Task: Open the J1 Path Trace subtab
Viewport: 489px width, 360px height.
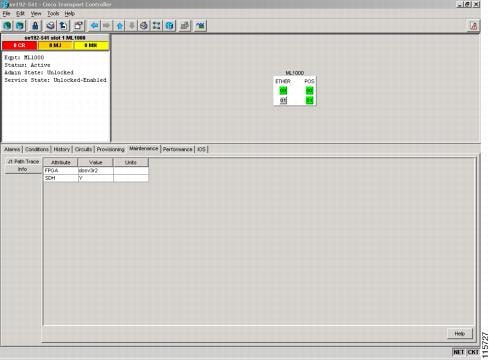Action: (23, 161)
